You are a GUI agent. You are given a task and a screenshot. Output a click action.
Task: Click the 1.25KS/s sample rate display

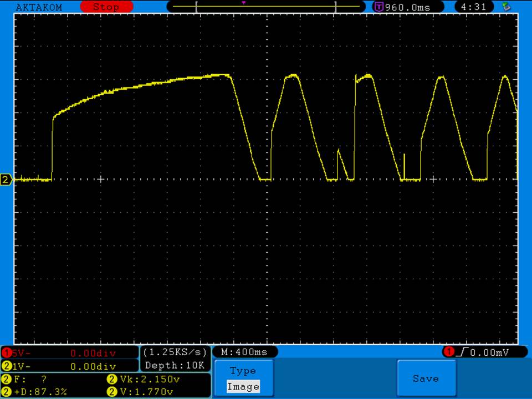click(175, 352)
